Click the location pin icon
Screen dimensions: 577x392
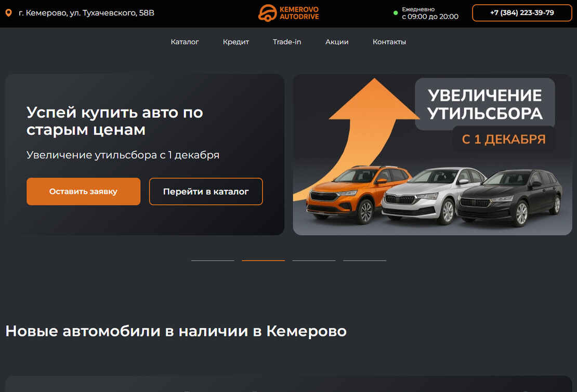coord(8,12)
